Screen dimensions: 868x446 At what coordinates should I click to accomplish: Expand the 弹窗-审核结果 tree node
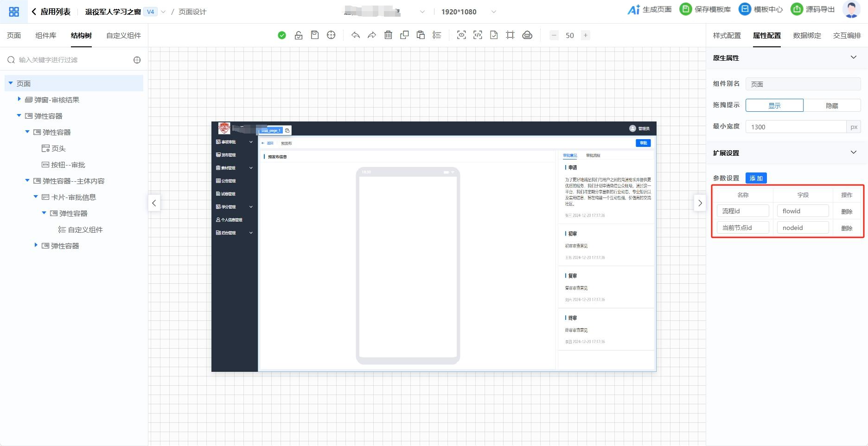coord(19,99)
